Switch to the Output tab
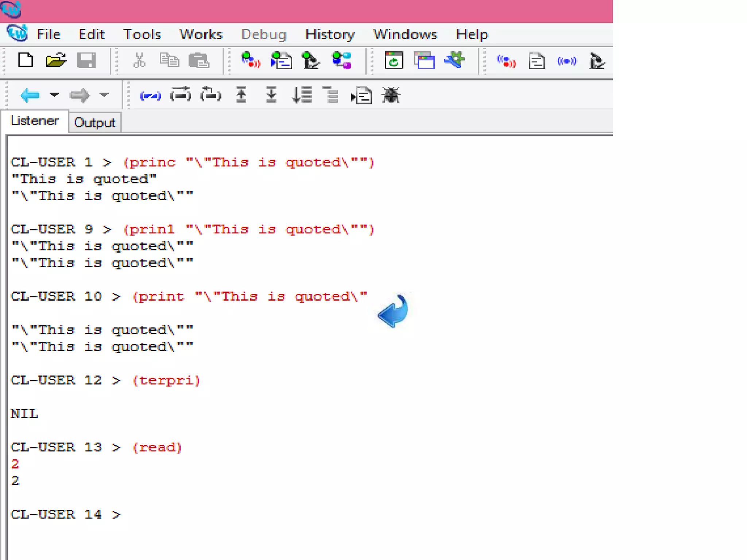Image resolution: width=747 pixels, height=560 pixels. point(94,122)
